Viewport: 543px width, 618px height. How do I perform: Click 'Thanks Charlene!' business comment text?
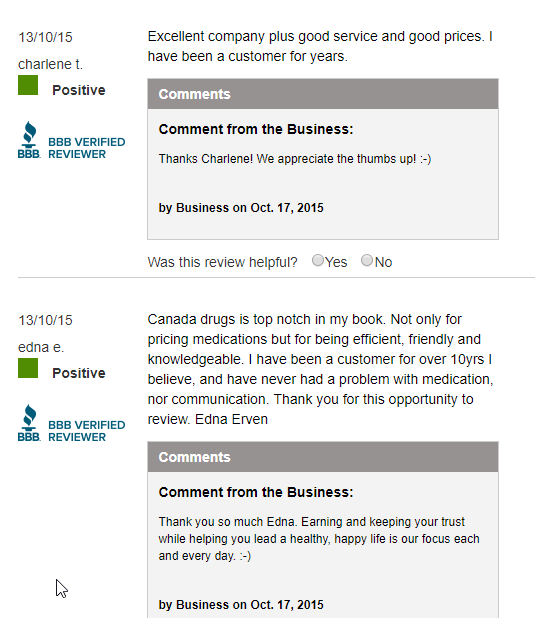(x=295, y=159)
